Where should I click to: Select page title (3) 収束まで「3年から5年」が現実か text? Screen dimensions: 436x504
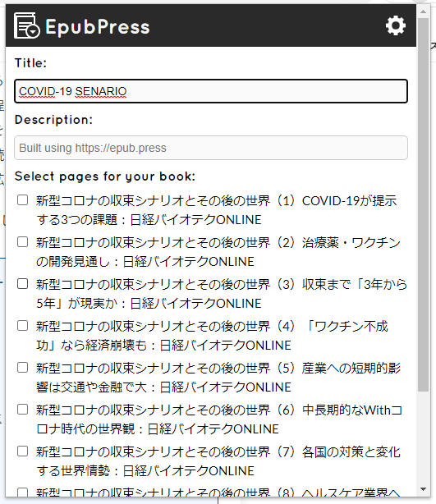pos(222,294)
